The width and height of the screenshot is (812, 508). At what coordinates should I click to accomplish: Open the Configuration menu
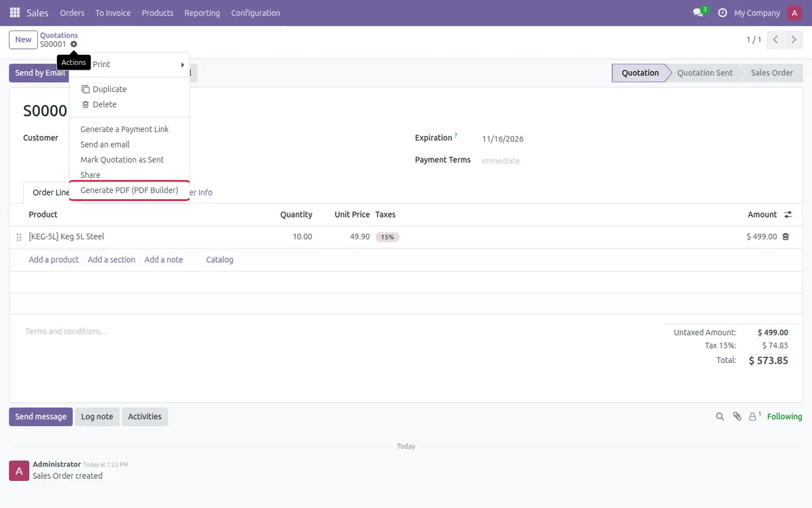click(x=256, y=13)
